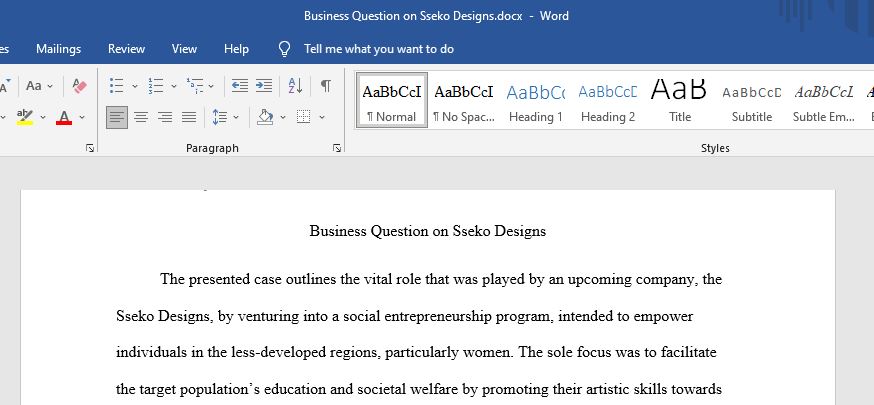The width and height of the screenshot is (874, 405).
Task: Click the lightbulb Tell Me icon
Action: pyautogui.click(x=284, y=49)
